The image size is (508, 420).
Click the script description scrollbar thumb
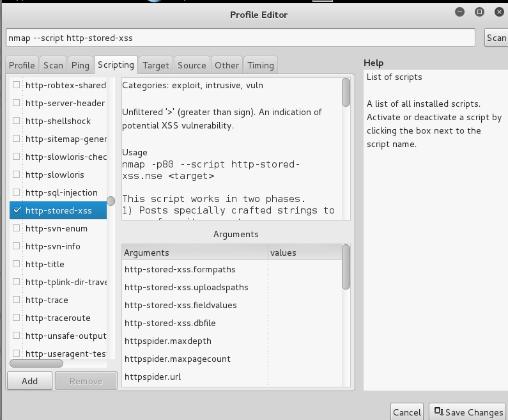click(346, 92)
